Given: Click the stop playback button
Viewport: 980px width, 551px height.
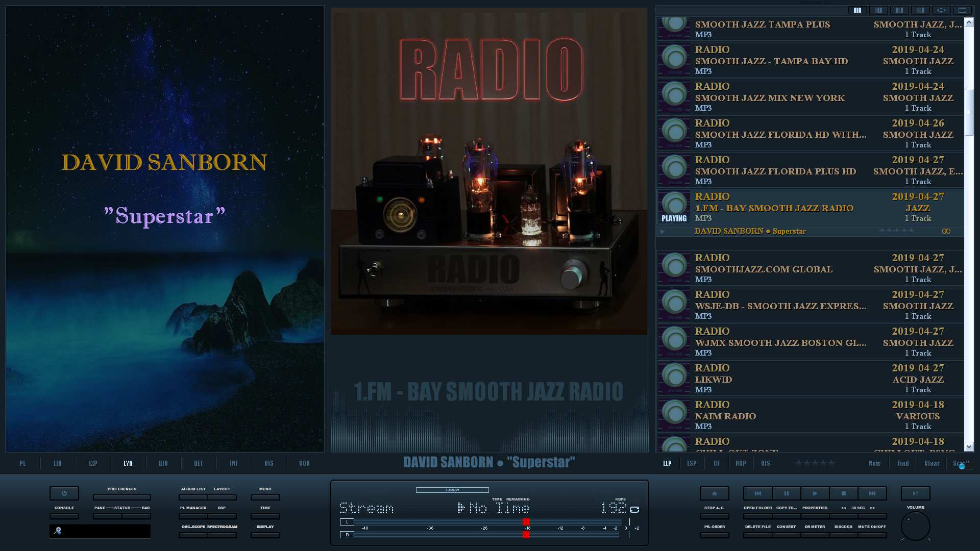Looking at the screenshot, I should coord(843,493).
